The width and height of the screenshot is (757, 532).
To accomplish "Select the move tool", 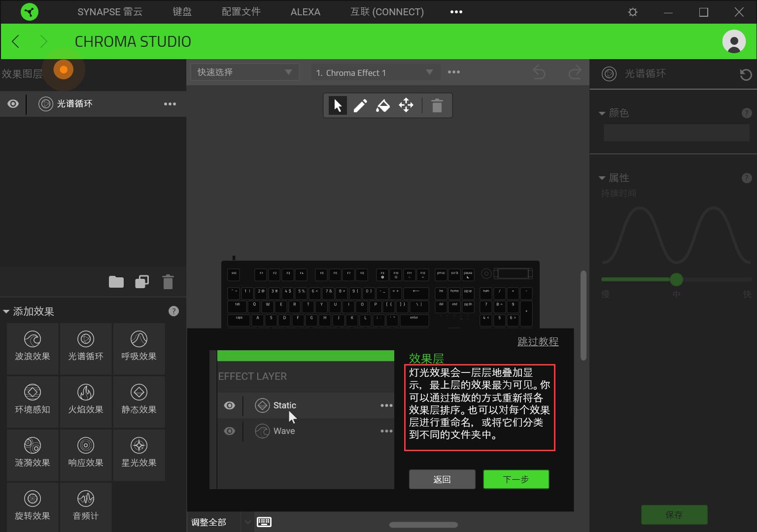I will pyautogui.click(x=406, y=105).
